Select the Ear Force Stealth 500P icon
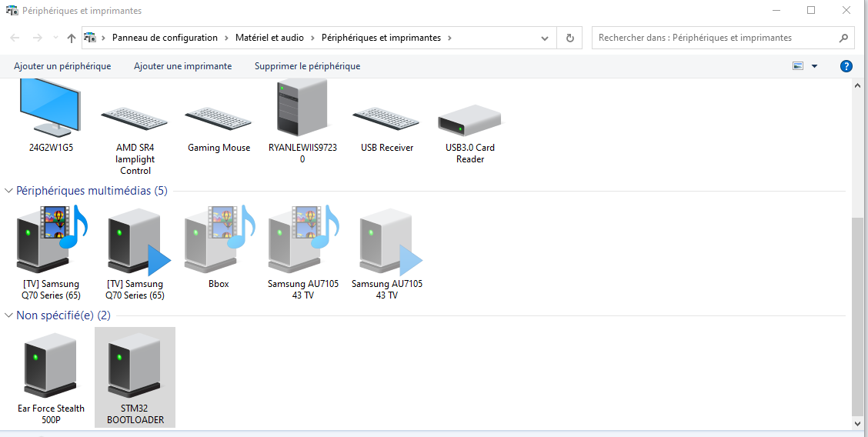868x437 pixels. (50, 365)
